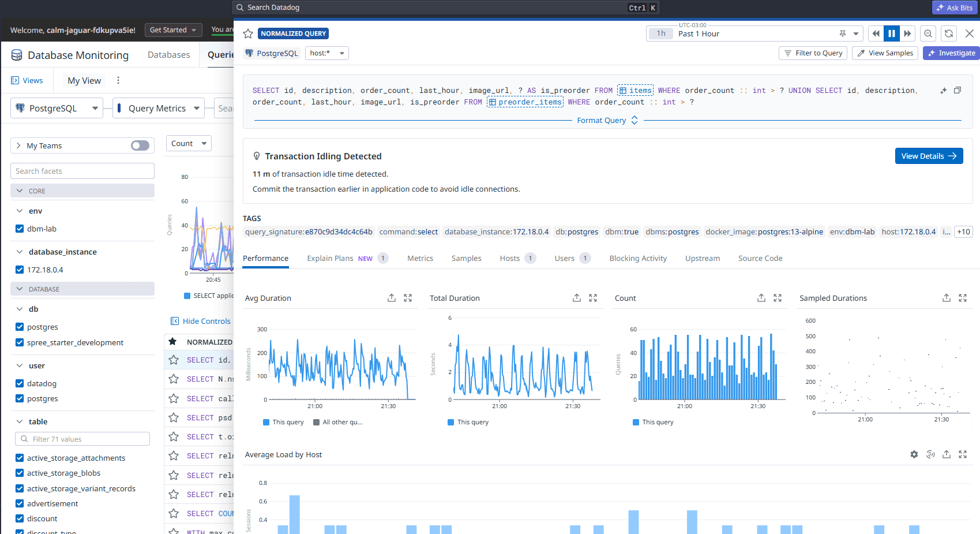
Task: Star the normalized query panel header
Action: (x=248, y=33)
